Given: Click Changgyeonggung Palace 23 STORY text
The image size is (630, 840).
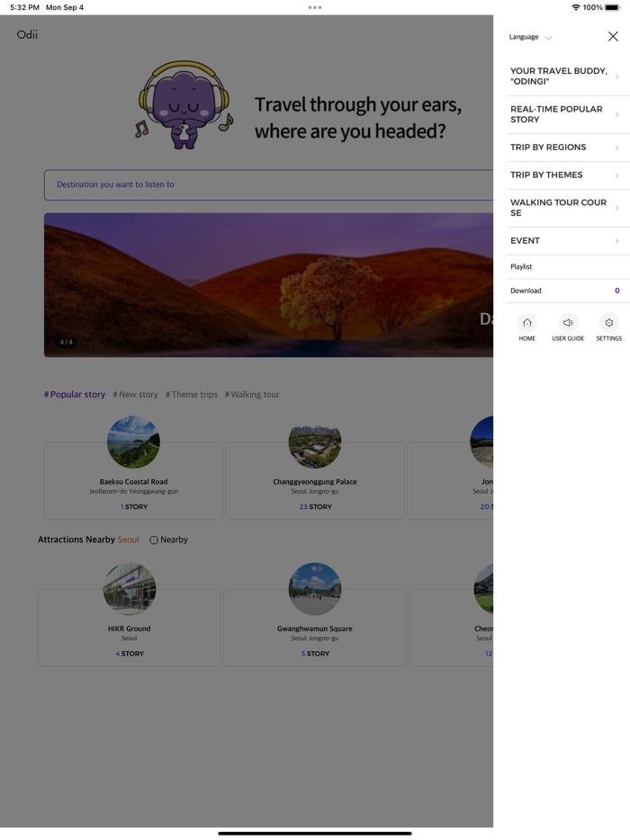Looking at the screenshot, I should [315, 506].
